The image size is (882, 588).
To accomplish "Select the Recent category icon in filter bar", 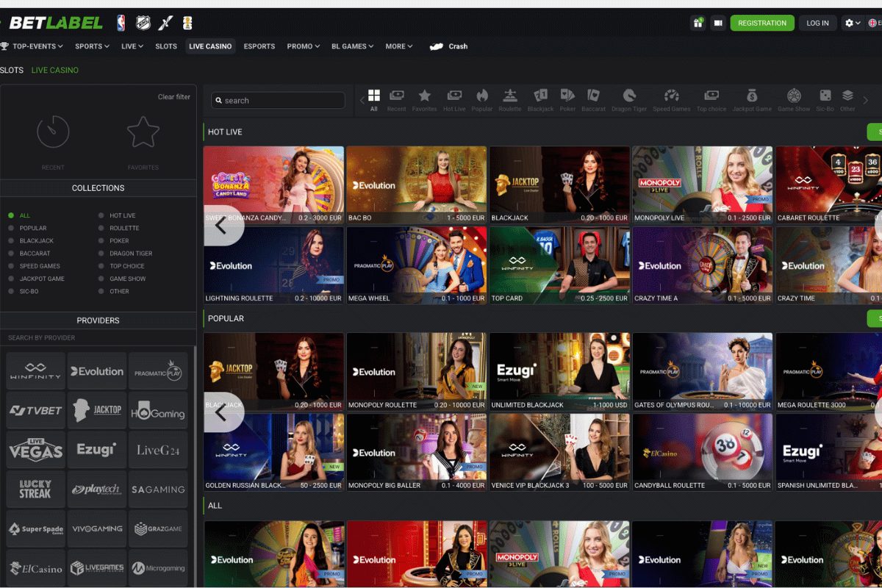I will (397, 100).
